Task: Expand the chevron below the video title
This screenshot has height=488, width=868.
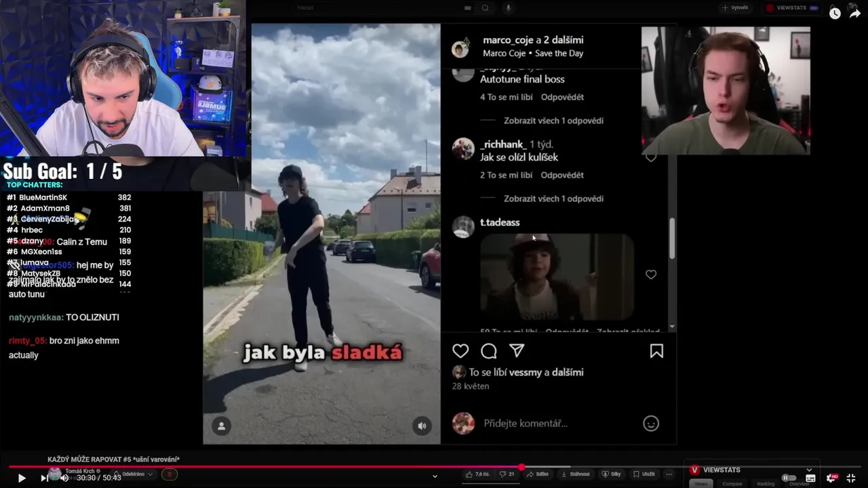Action: (435, 476)
